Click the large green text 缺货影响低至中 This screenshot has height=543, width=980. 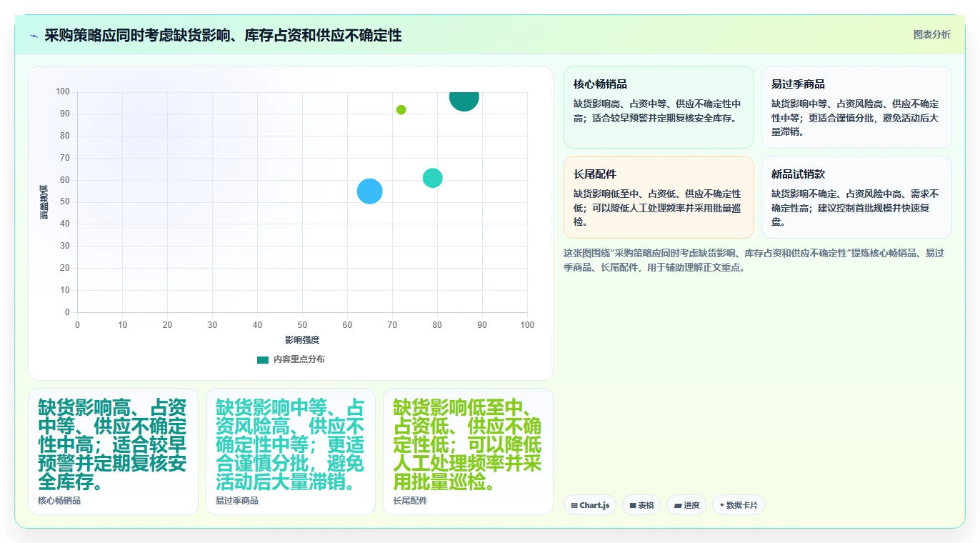[468, 445]
